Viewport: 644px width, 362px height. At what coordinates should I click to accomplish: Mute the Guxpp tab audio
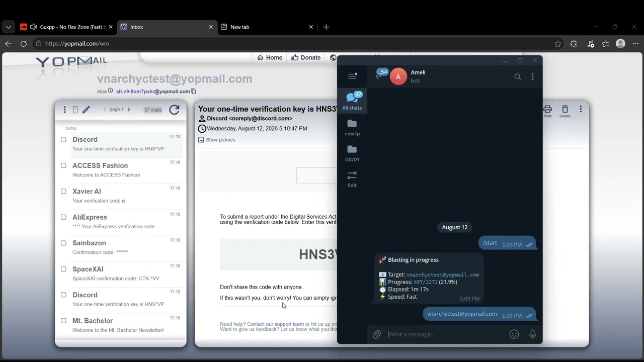click(x=33, y=27)
